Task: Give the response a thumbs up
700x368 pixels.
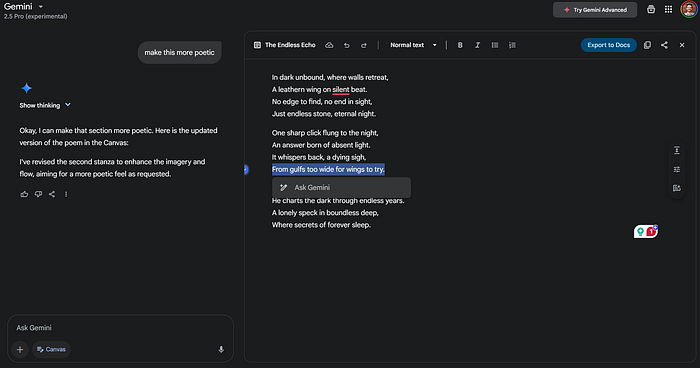Action: coord(24,194)
